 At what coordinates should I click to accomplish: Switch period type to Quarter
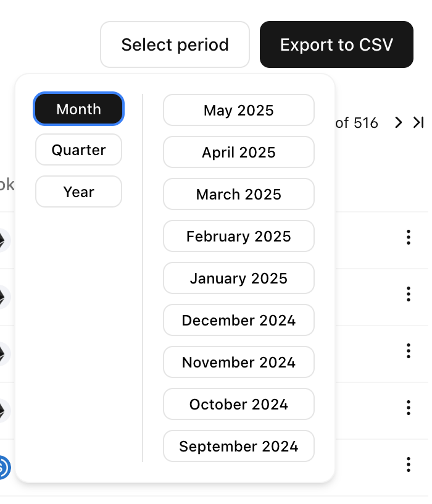point(79,150)
